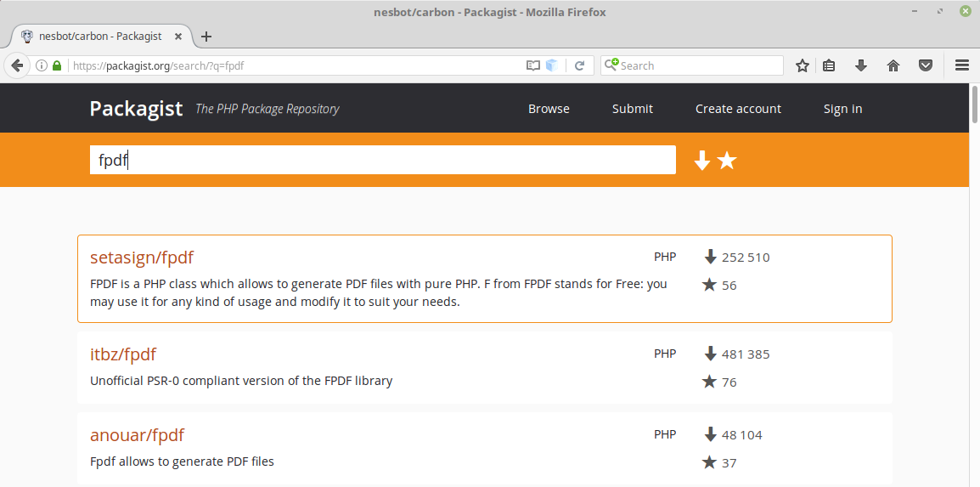
Task: Click 'Fpdf allows to generate PDF files' text
Action: [x=182, y=462]
